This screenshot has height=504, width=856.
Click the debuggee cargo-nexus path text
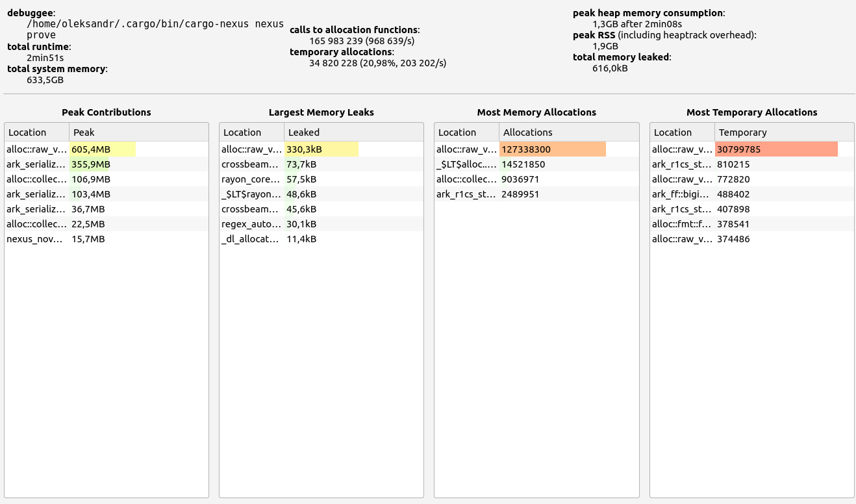click(155, 24)
